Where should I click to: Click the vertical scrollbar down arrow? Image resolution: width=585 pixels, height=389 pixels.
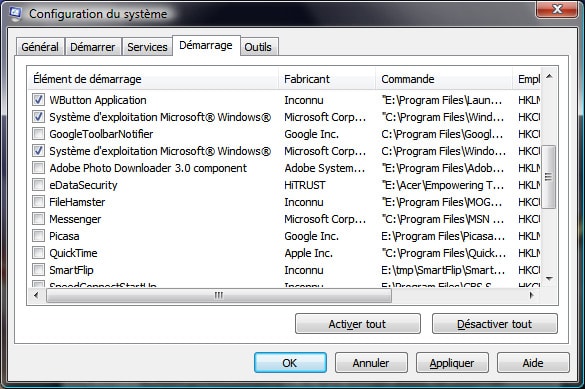coord(549,279)
